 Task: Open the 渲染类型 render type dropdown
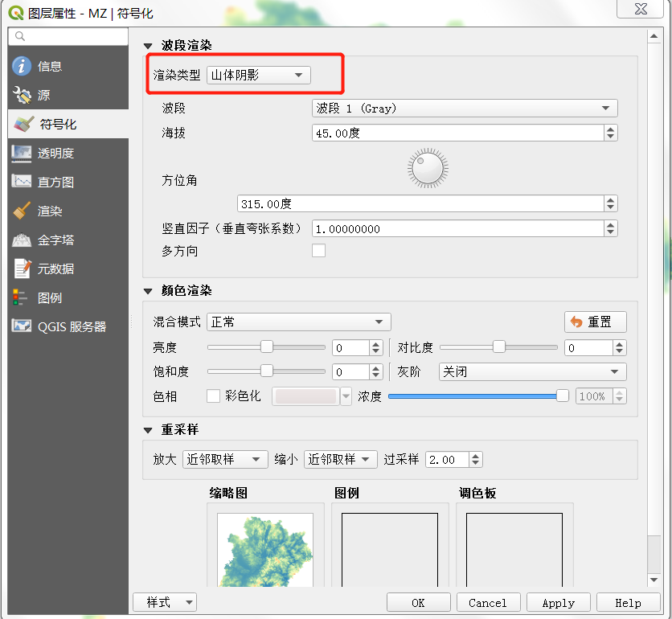(x=258, y=75)
